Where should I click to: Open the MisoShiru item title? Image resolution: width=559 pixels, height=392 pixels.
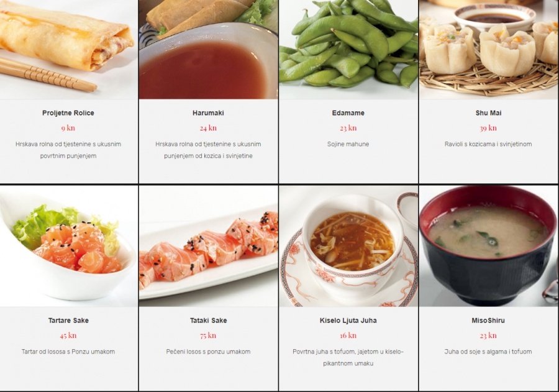click(488, 321)
